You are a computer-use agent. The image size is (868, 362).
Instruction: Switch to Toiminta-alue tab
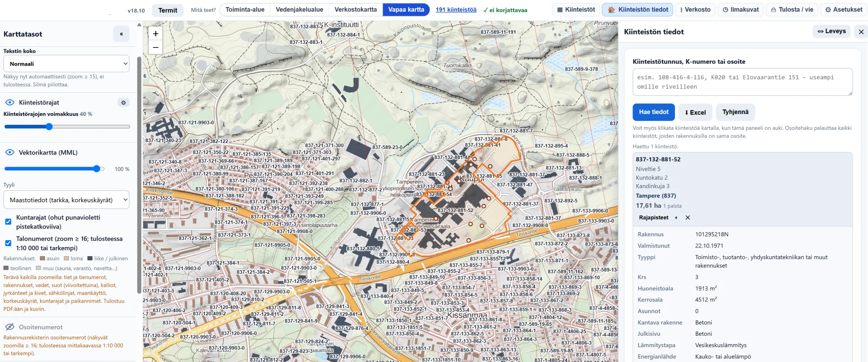(245, 10)
